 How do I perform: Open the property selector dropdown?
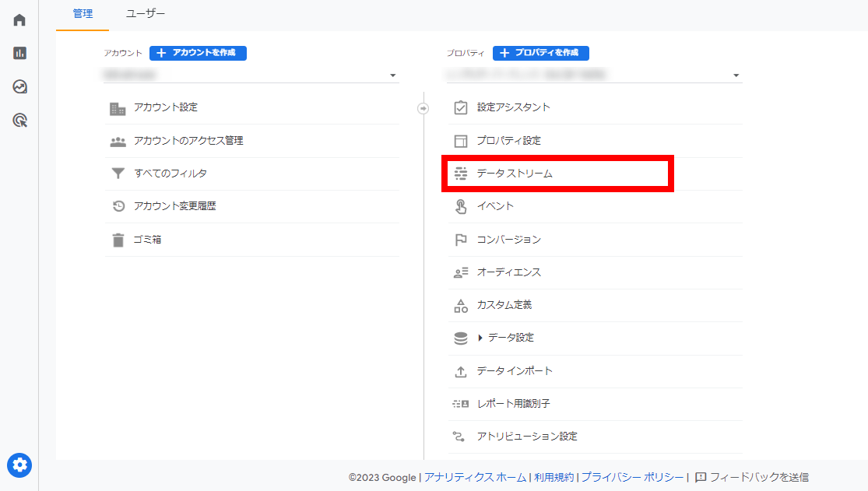736,75
